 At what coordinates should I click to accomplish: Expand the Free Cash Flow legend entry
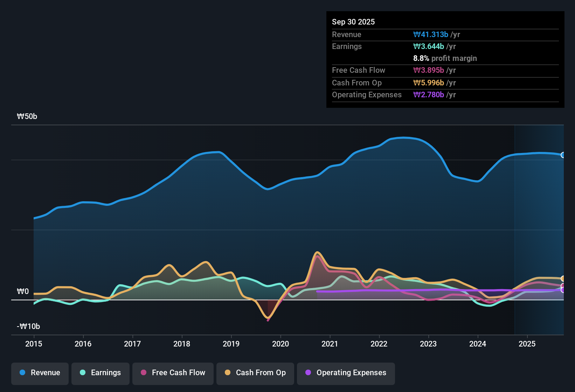(x=173, y=373)
